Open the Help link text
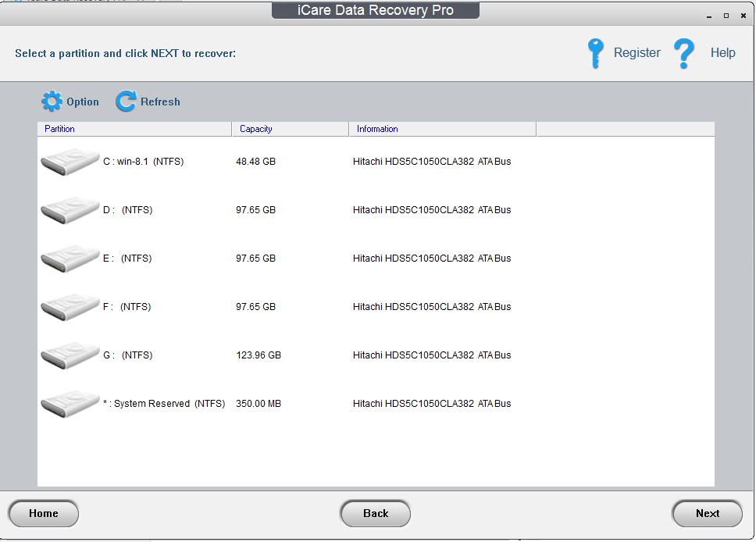This screenshot has height=542, width=756. click(722, 52)
